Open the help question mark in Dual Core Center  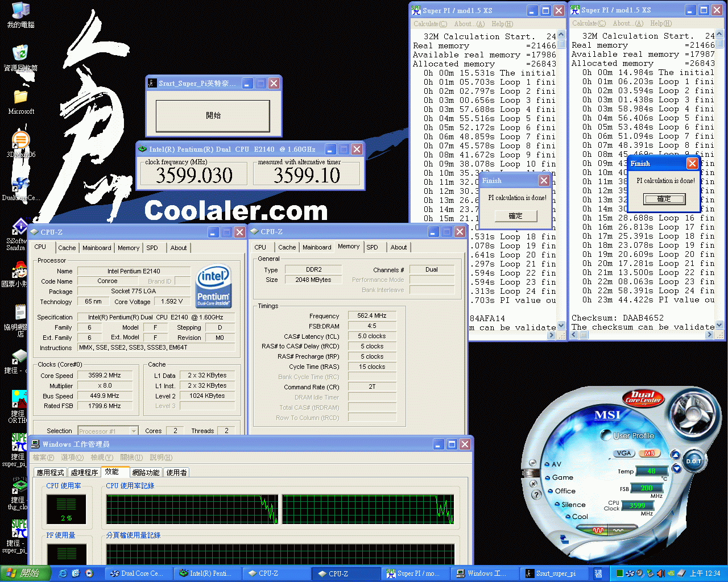tap(535, 494)
